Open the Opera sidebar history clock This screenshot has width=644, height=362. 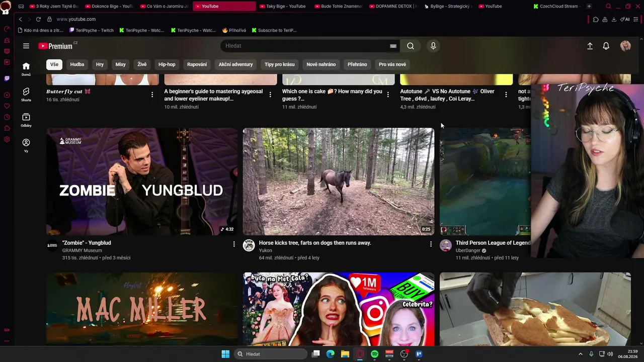coord(7,117)
